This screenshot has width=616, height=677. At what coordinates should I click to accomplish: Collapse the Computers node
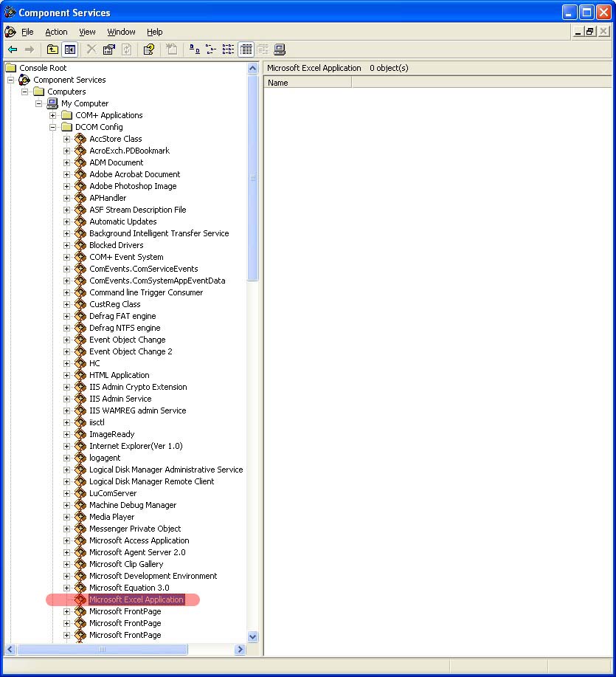tap(24, 92)
